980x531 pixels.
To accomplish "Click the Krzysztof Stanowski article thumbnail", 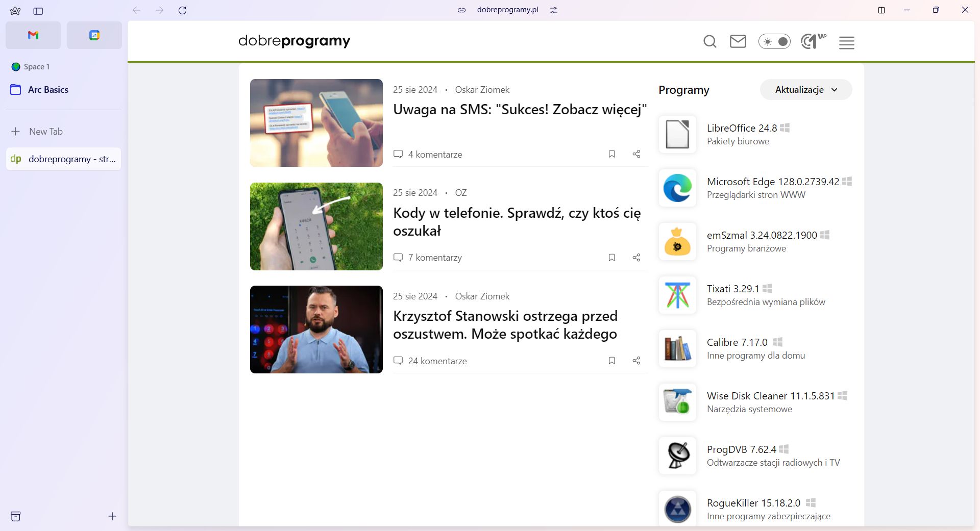I will (316, 330).
